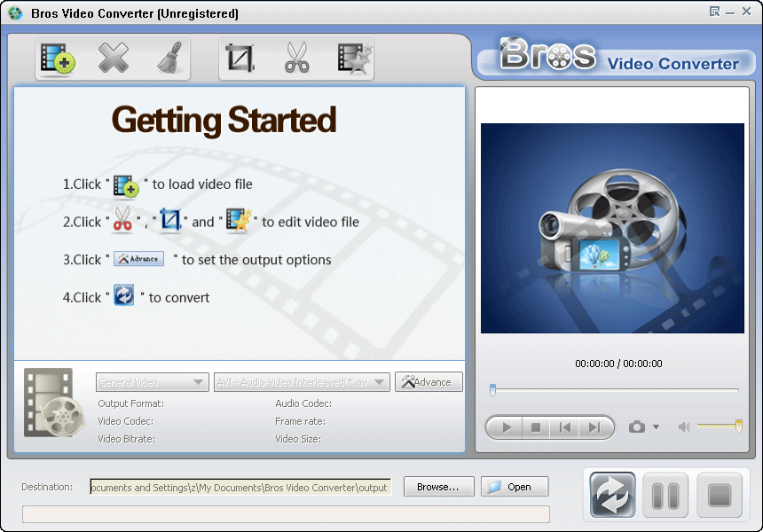Open the output destination folder
763x532 pixels.
click(515, 487)
